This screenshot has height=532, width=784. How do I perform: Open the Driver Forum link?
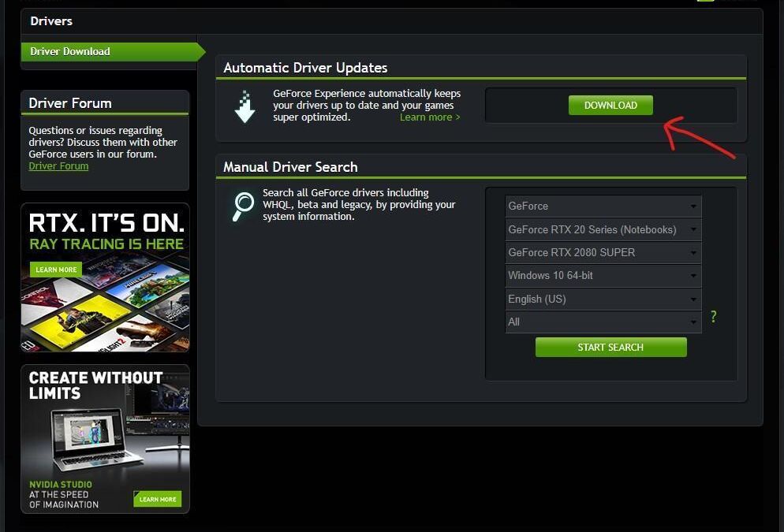click(x=58, y=166)
